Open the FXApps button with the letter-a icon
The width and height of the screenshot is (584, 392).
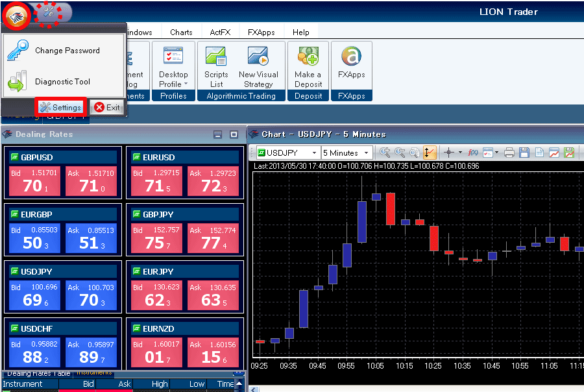tap(351, 62)
